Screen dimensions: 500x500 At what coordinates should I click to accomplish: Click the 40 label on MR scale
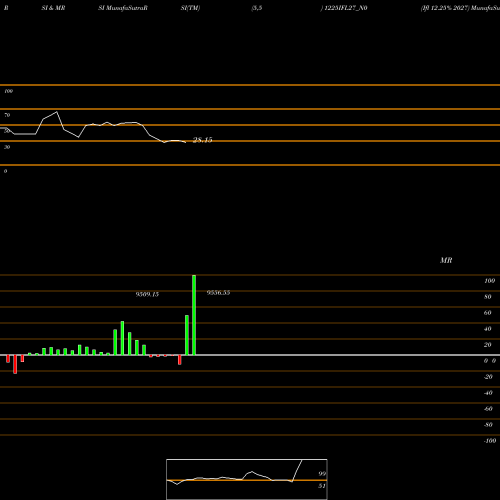pos(488,329)
